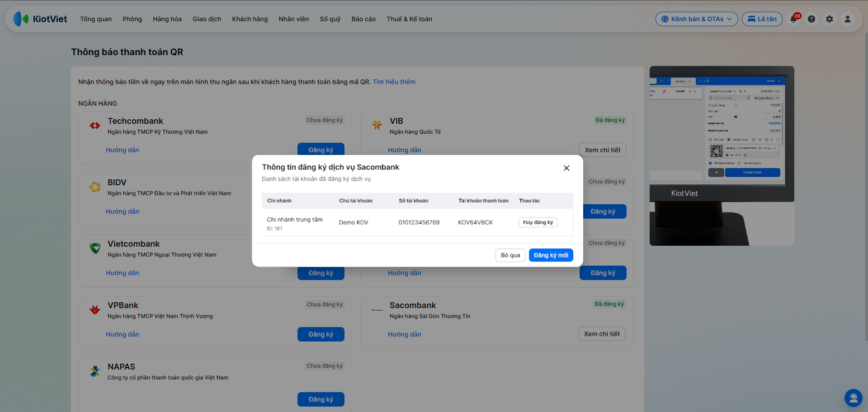Expand the Kênh bán & OTAs dropdown

click(697, 19)
